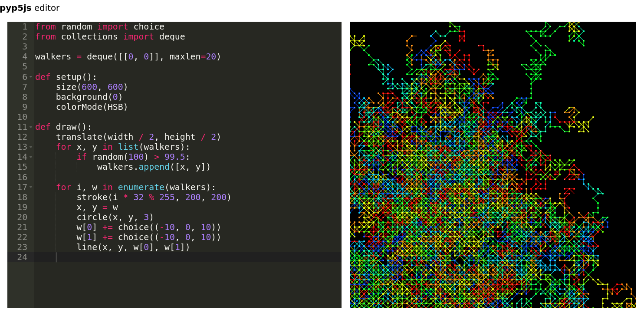Collapse the draw function fold arrow

[31, 127]
